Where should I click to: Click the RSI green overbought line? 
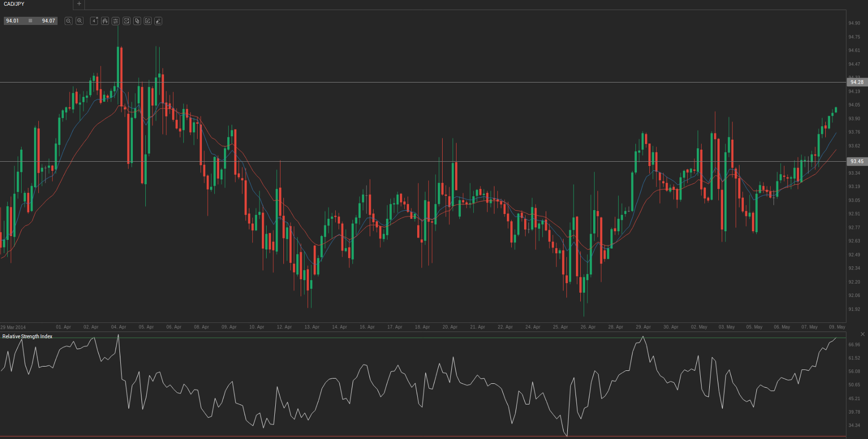click(x=432, y=338)
